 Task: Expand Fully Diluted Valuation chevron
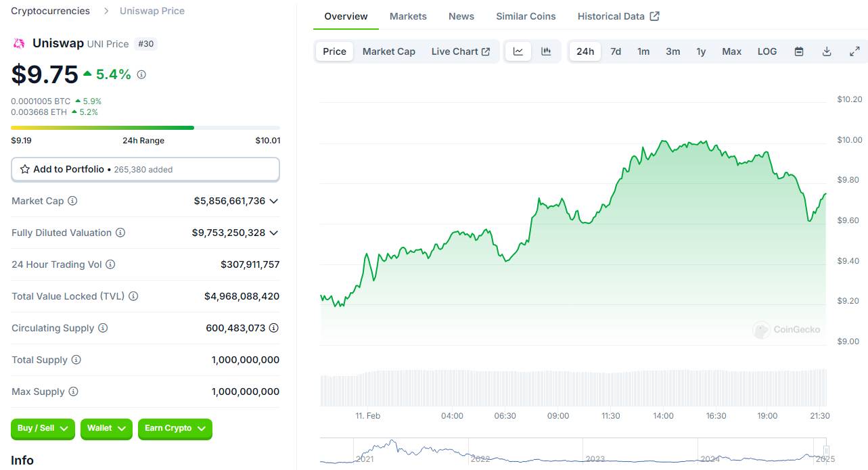[273, 233]
